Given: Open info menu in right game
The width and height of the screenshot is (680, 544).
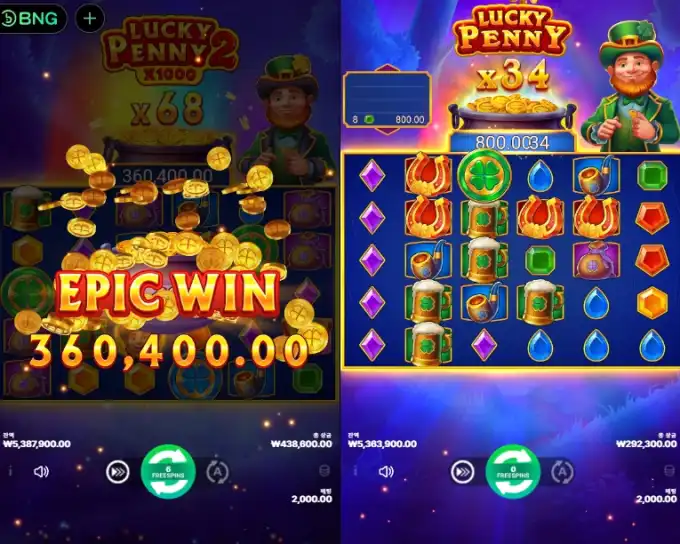Looking at the screenshot, I should 355,471.
